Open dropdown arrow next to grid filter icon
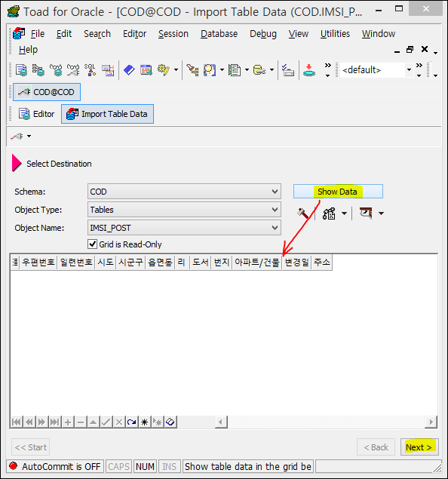 pos(381,213)
